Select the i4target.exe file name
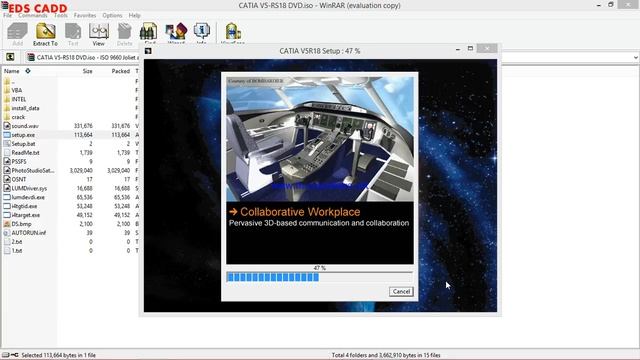The image size is (640, 360). (x=26, y=215)
